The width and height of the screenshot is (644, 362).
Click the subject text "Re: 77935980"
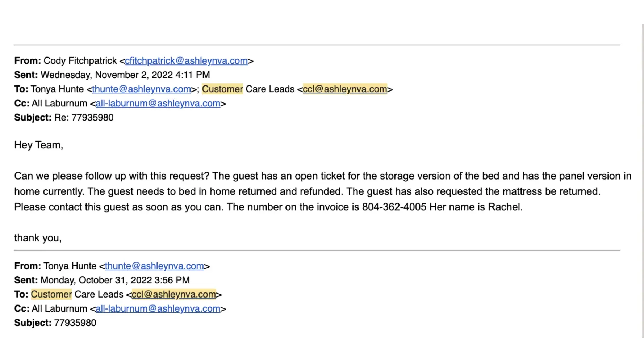coord(84,118)
